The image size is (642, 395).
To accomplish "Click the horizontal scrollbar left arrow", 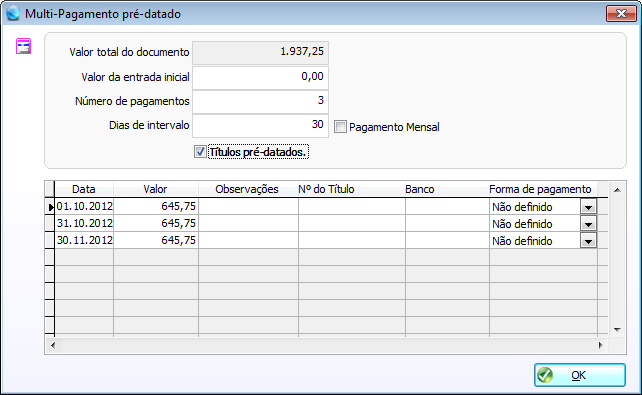I will [53, 345].
